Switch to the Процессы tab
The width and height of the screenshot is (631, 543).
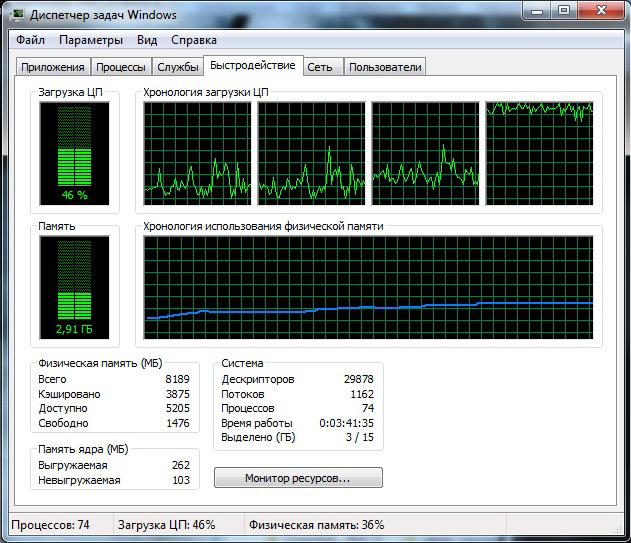pyautogui.click(x=121, y=67)
